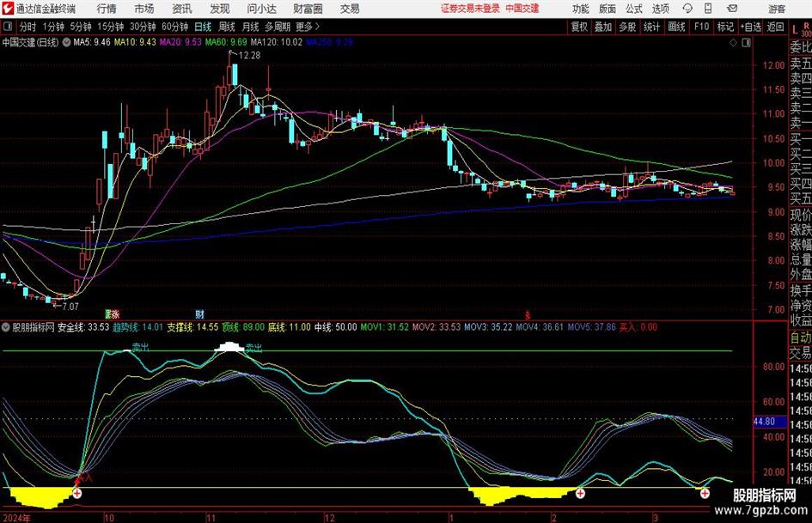The height and width of the screenshot is (523, 812).
Task: Click the MA20: 9.53 legend value
Action: (x=180, y=42)
